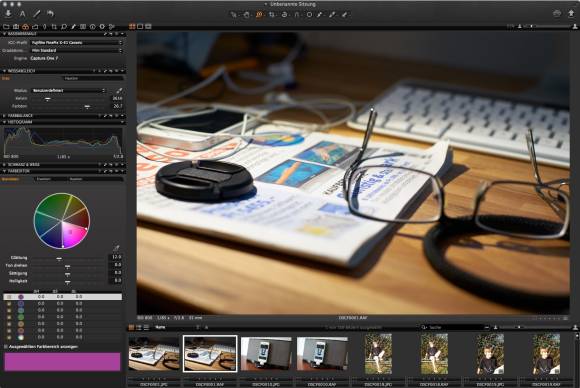Viewport: 580px width, 388px height.
Task: Pick the white balance eyedropper in Weißabgleich
Action: [x=119, y=91]
